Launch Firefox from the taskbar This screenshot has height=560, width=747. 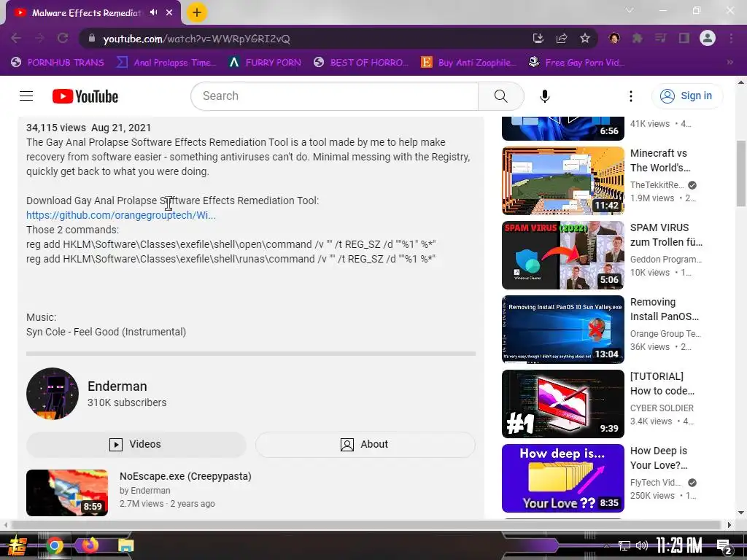[x=90, y=545]
